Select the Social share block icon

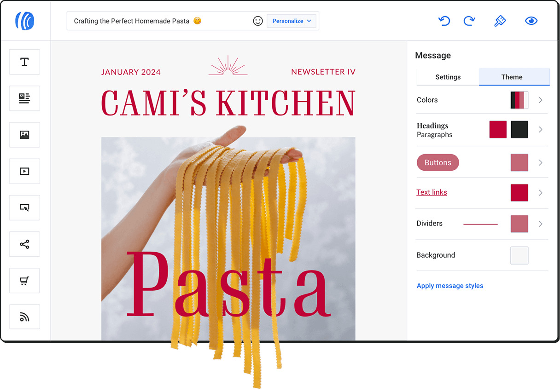tap(24, 244)
